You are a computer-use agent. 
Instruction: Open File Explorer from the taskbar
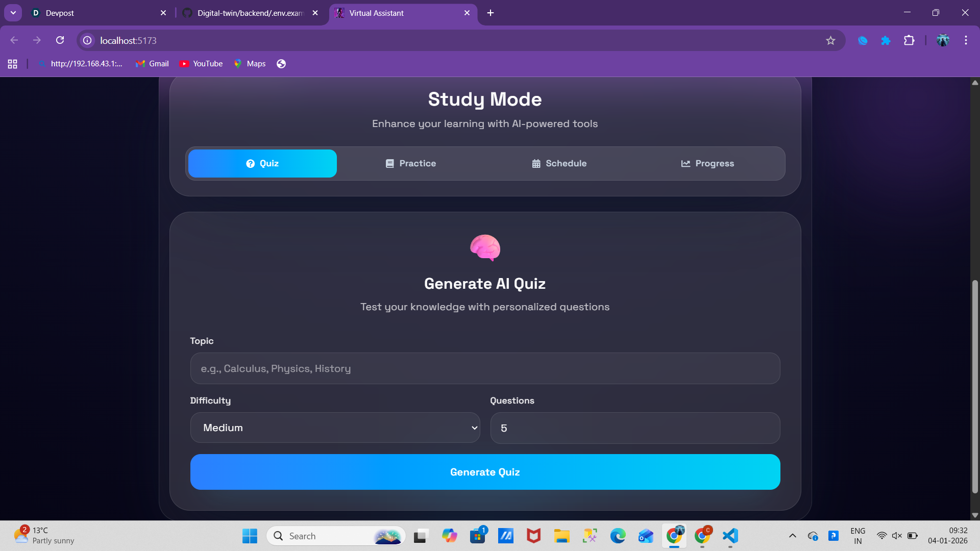tap(561, 536)
